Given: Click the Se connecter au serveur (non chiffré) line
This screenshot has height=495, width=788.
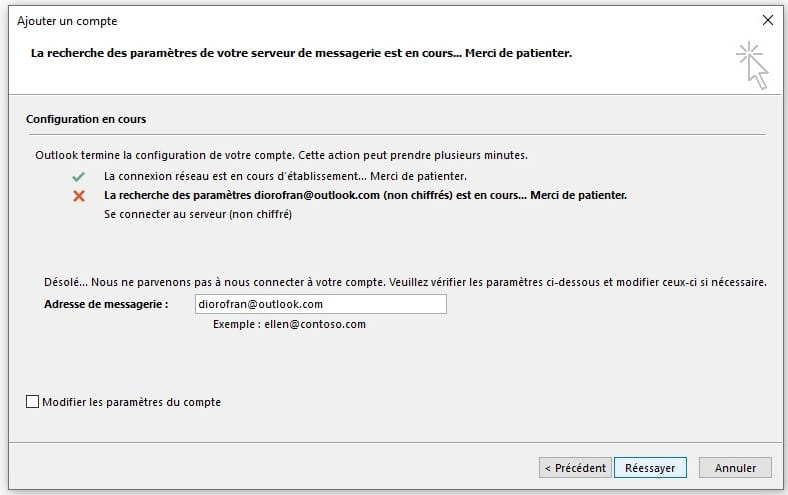Looking at the screenshot, I should (198, 214).
